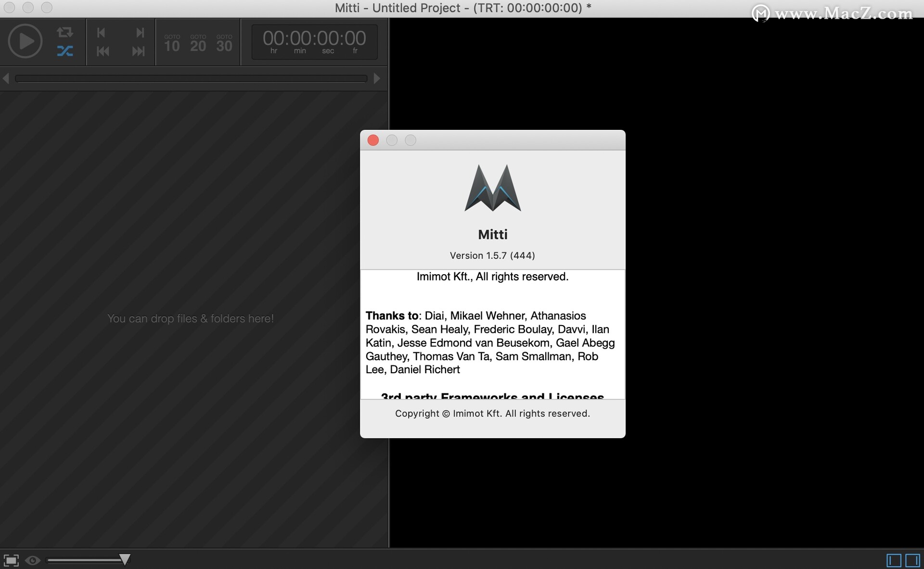Select the Mitti app name label

492,235
